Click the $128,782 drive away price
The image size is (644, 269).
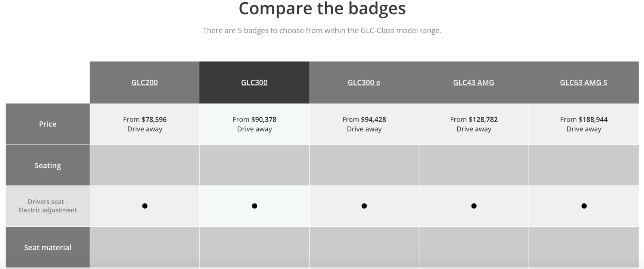(474, 124)
